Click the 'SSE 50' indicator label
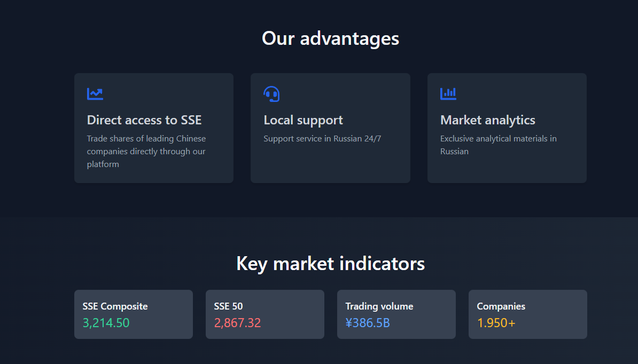This screenshot has width=638, height=364. point(228,306)
